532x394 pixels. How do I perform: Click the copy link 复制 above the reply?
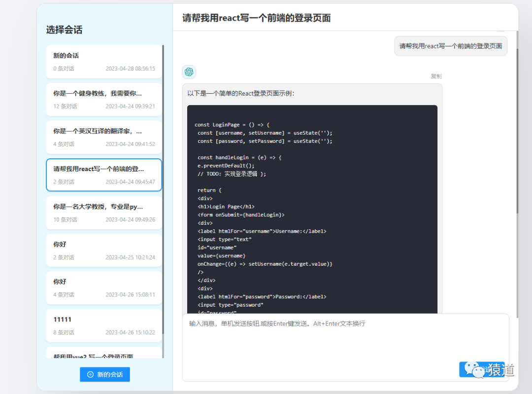[x=435, y=76]
